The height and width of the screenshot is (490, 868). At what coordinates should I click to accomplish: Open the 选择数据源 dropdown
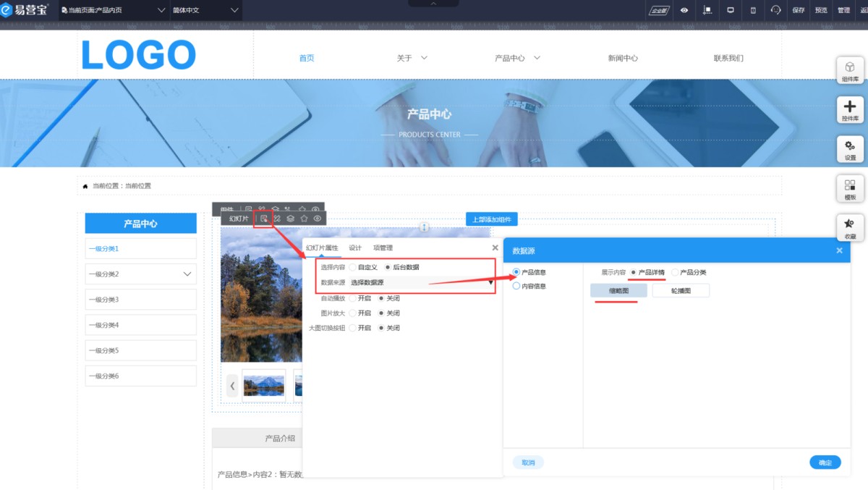coord(420,282)
